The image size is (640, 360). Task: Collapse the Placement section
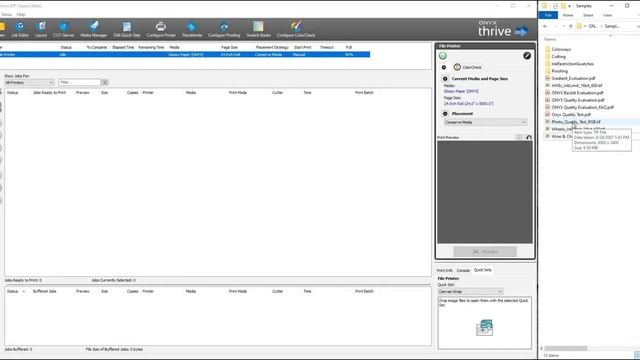445,113
